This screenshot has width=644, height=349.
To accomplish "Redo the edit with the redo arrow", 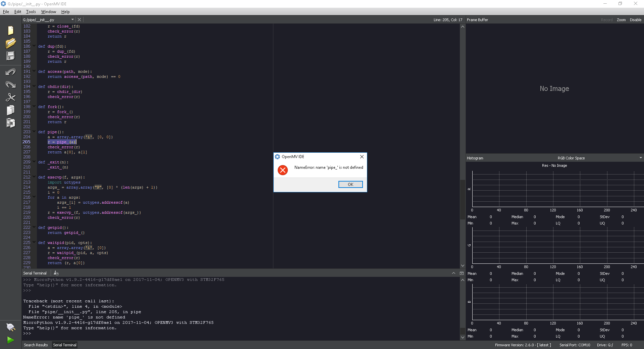I will point(11,85).
